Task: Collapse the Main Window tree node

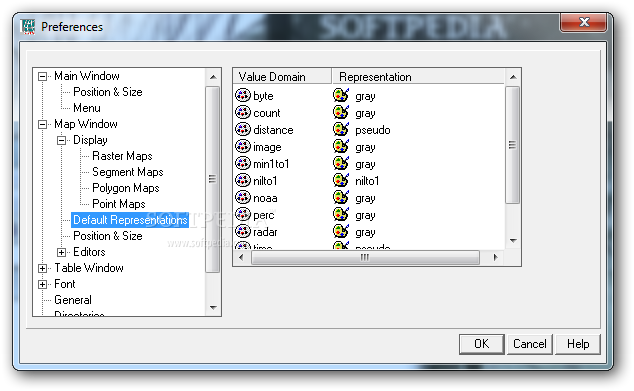Action: pyautogui.click(x=42, y=76)
